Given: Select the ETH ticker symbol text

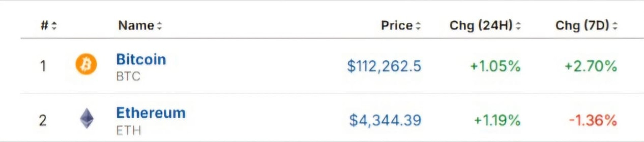Looking at the screenshot, I should click(128, 130).
